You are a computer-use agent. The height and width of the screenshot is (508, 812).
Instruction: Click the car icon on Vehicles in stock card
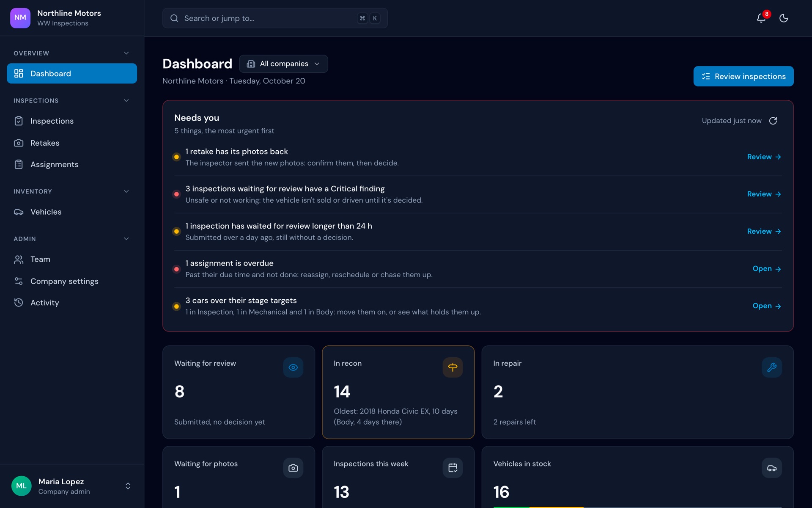click(772, 468)
